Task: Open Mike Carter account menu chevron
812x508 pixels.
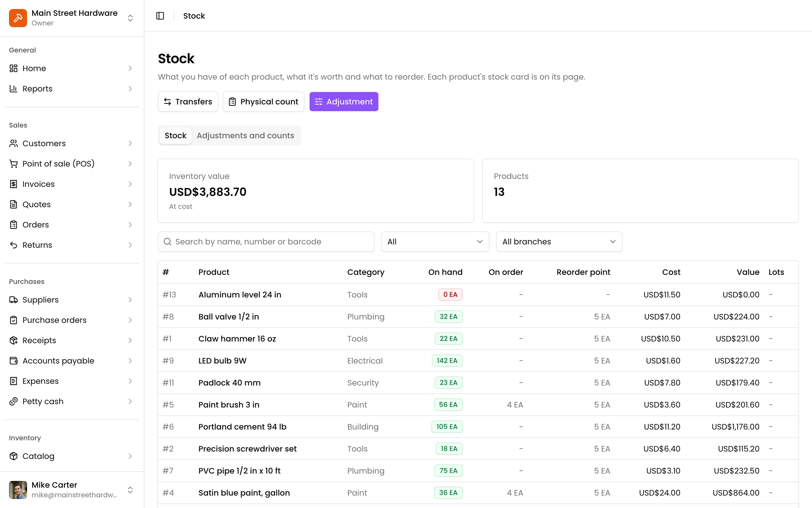Action: (130, 490)
